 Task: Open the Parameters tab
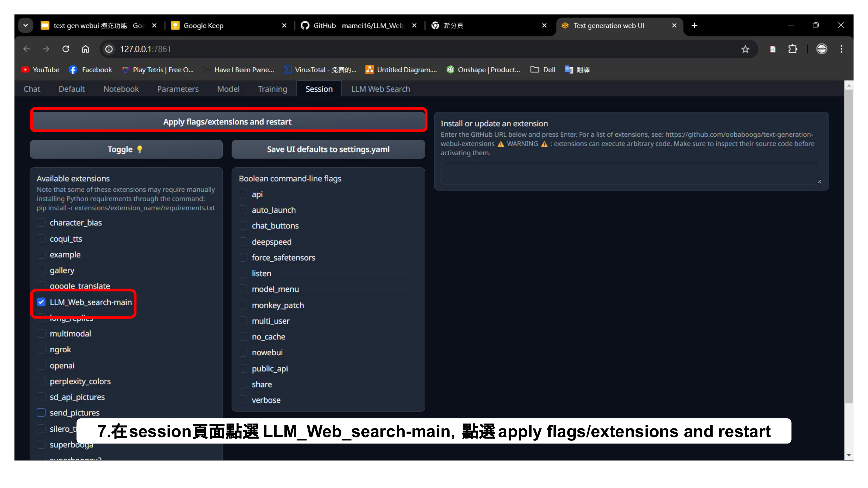(x=178, y=89)
